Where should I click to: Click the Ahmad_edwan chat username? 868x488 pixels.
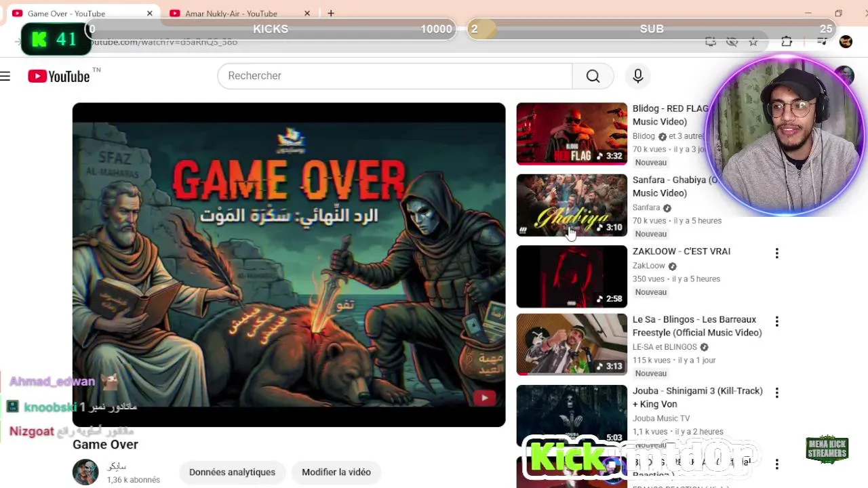pos(52,382)
